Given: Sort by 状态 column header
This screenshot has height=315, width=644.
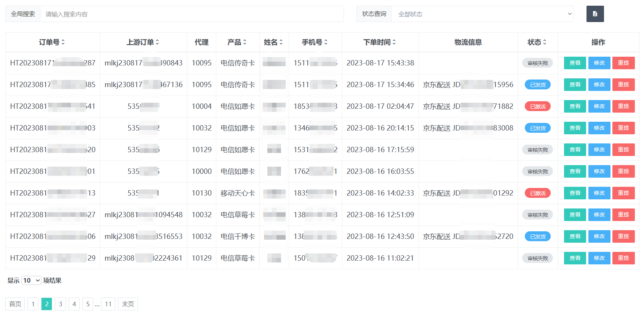Looking at the screenshot, I should tap(537, 42).
